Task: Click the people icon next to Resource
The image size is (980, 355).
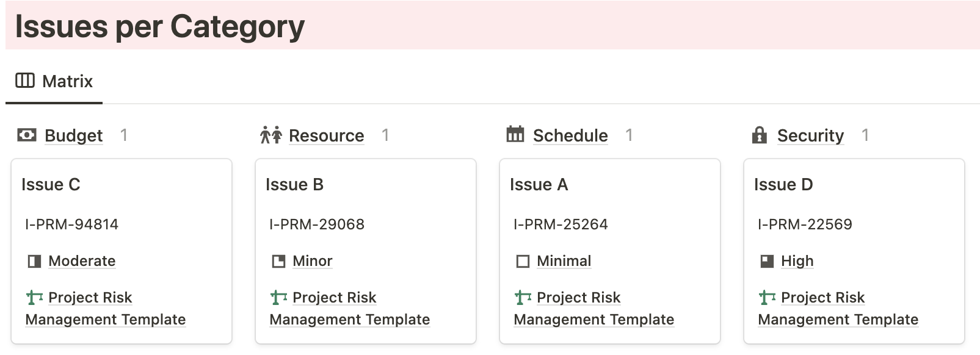Action: click(270, 135)
